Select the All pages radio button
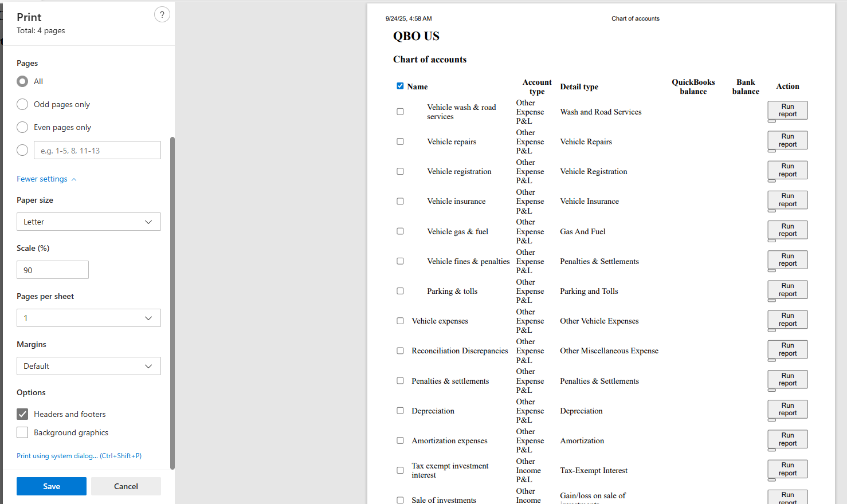847x504 pixels. (22, 81)
